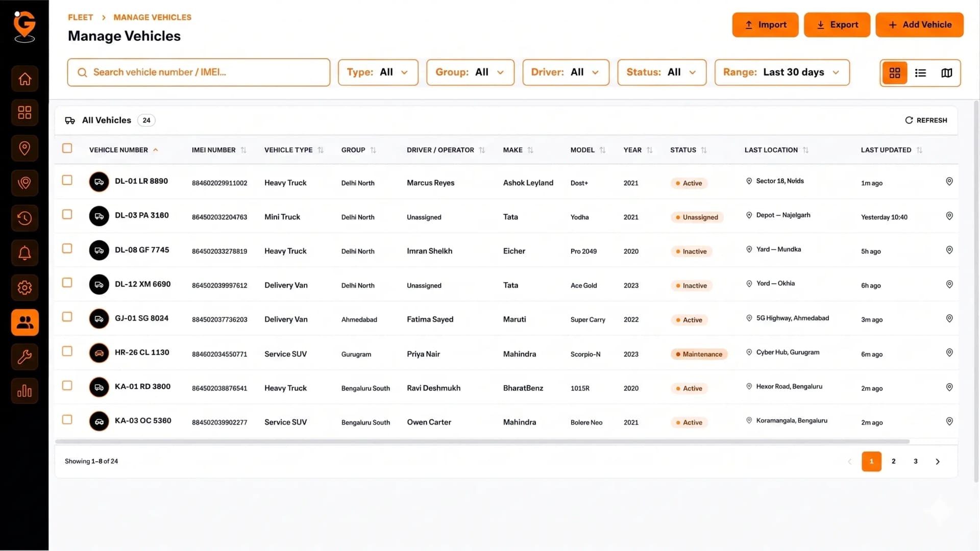Image resolution: width=980 pixels, height=551 pixels.
Task: Locate DL-01 LR 8890 with row map pin
Action: 949,182
